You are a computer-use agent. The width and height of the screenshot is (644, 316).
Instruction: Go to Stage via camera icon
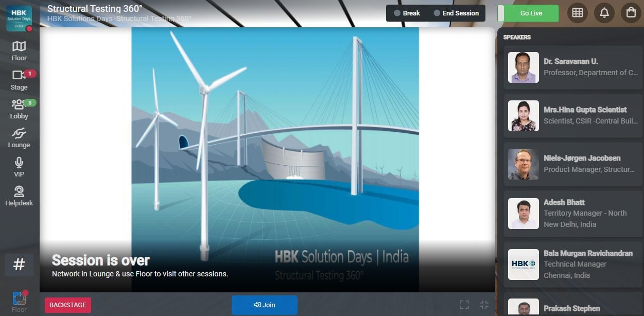click(x=19, y=76)
